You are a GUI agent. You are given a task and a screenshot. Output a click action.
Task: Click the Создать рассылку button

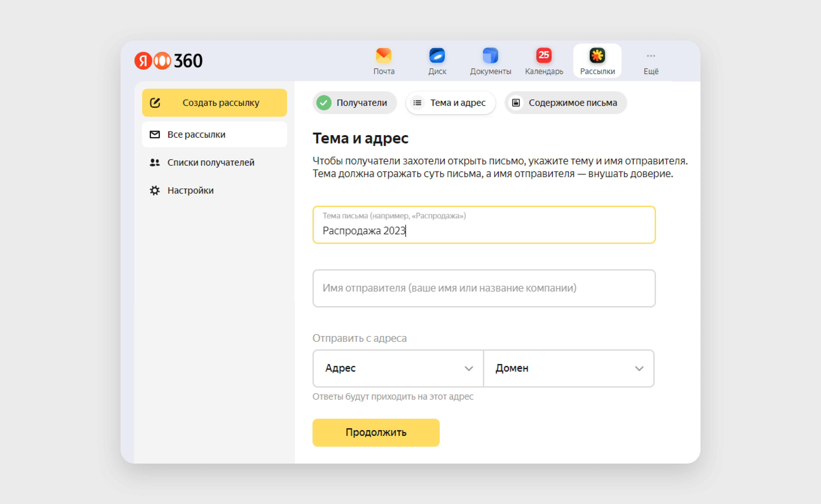214,103
